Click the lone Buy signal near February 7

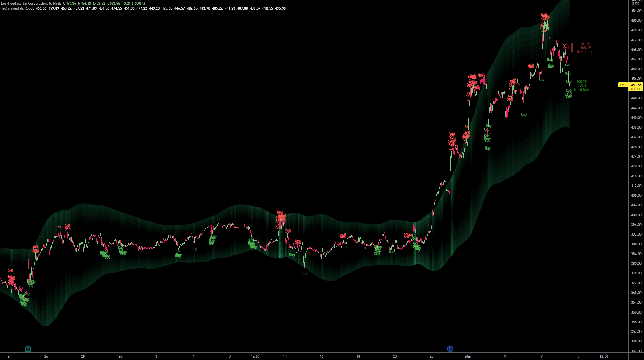click(x=194, y=249)
